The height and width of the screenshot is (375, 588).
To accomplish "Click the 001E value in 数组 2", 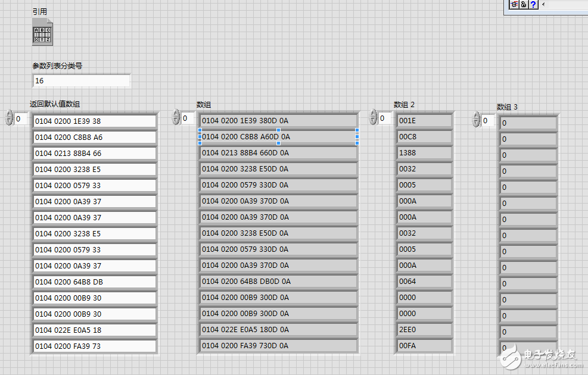I will [424, 121].
